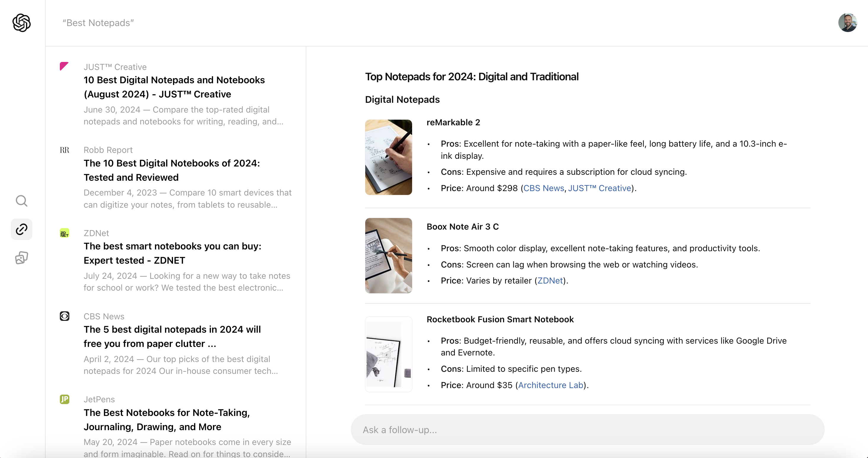Click the "Best Notepads" search query text

(x=98, y=23)
